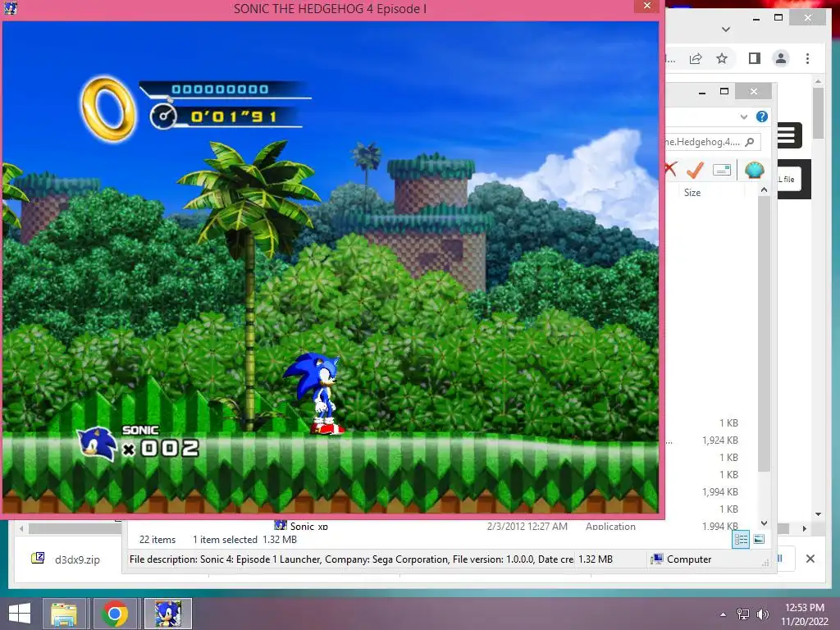Click the down arrow of Explorer file list scrollbar
The width and height of the screenshot is (840, 630).
pyautogui.click(x=764, y=523)
